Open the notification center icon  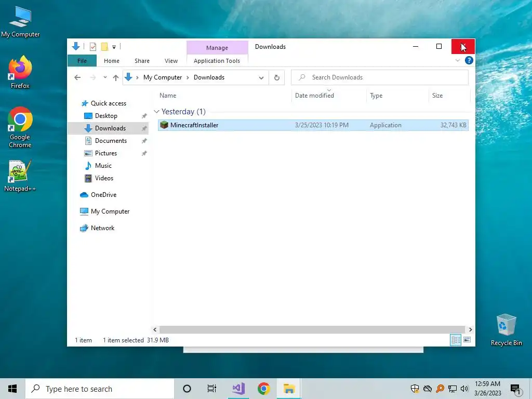tap(515, 389)
